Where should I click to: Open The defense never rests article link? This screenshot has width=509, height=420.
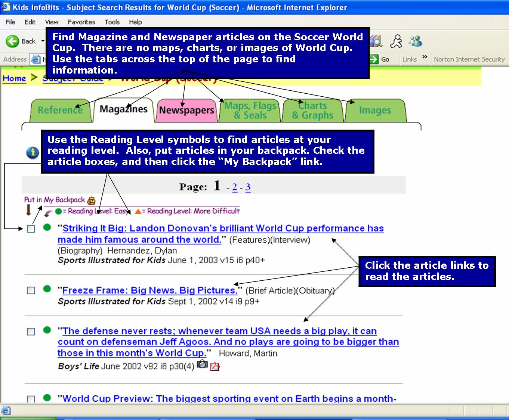[228, 342]
